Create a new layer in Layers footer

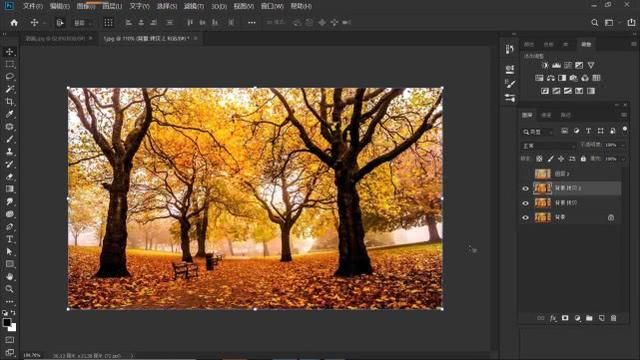(x=601, y=318)
